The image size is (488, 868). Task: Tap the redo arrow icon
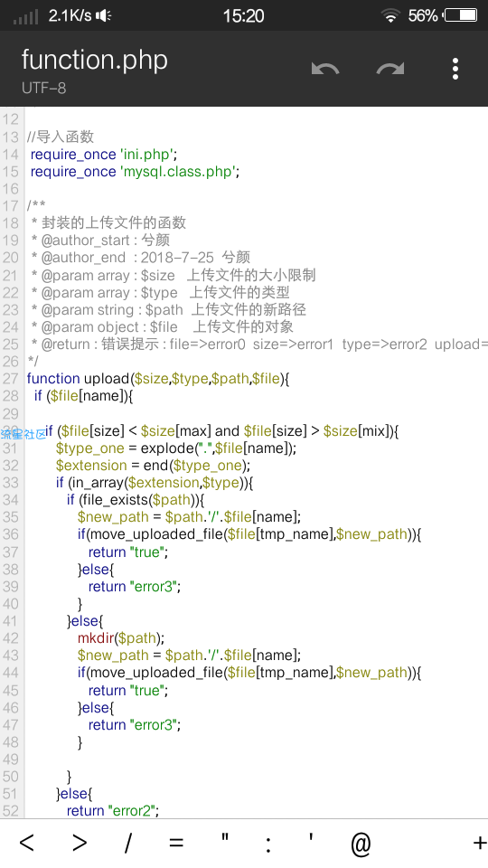(x=390, y=69)
